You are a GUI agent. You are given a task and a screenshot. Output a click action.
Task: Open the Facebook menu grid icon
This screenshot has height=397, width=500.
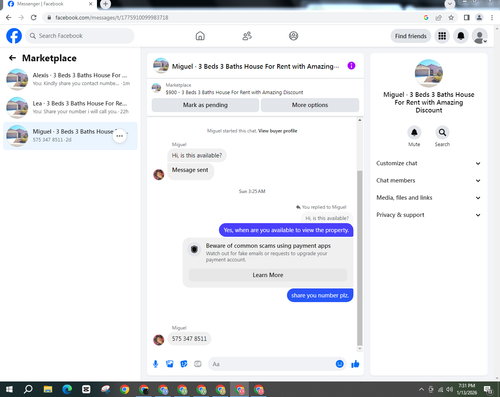coord(442,36)
